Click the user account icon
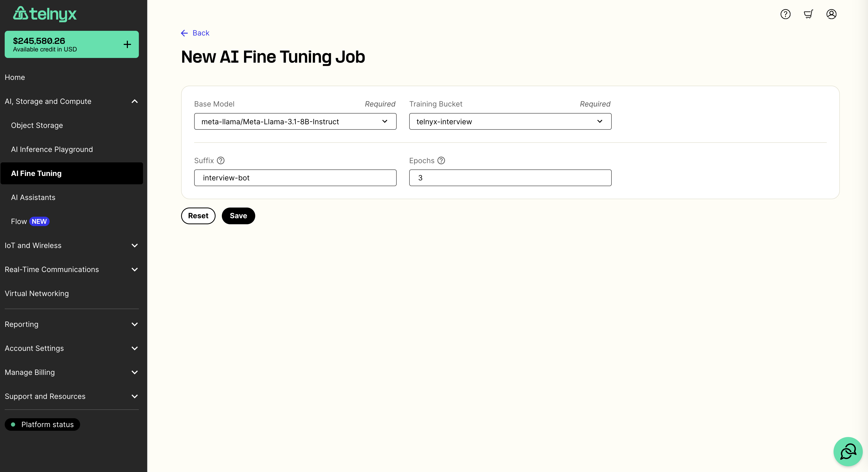The image size is (868, 472). tap(831, 14)
